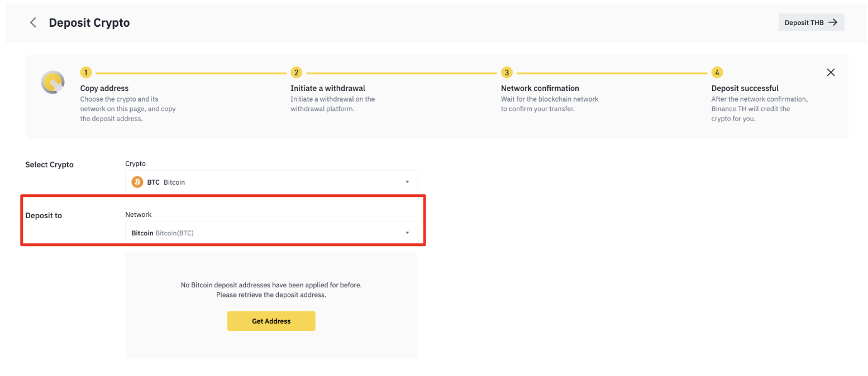Select the step 4 number circle
This screenshot has height=376, width=868.
[x=717, y=73]
